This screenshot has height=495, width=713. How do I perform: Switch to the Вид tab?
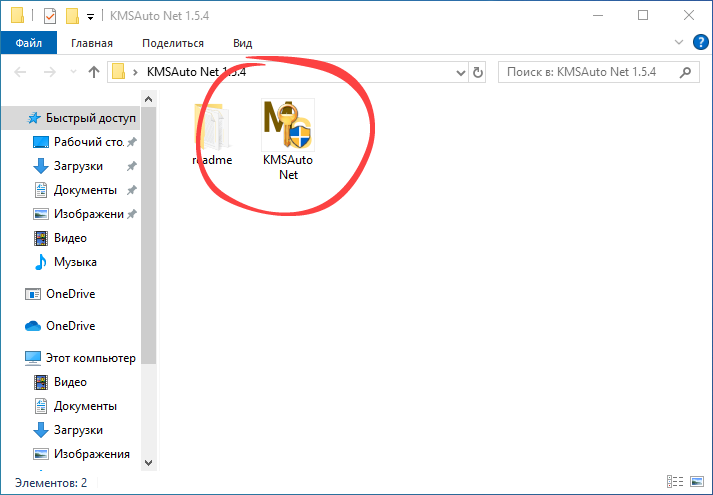242,43
